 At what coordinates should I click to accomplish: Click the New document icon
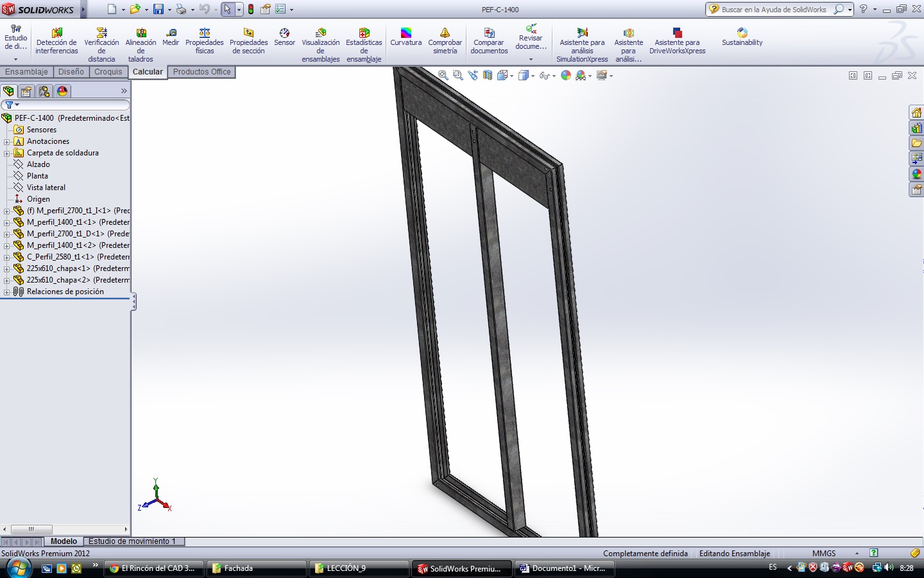click(112, 9)
